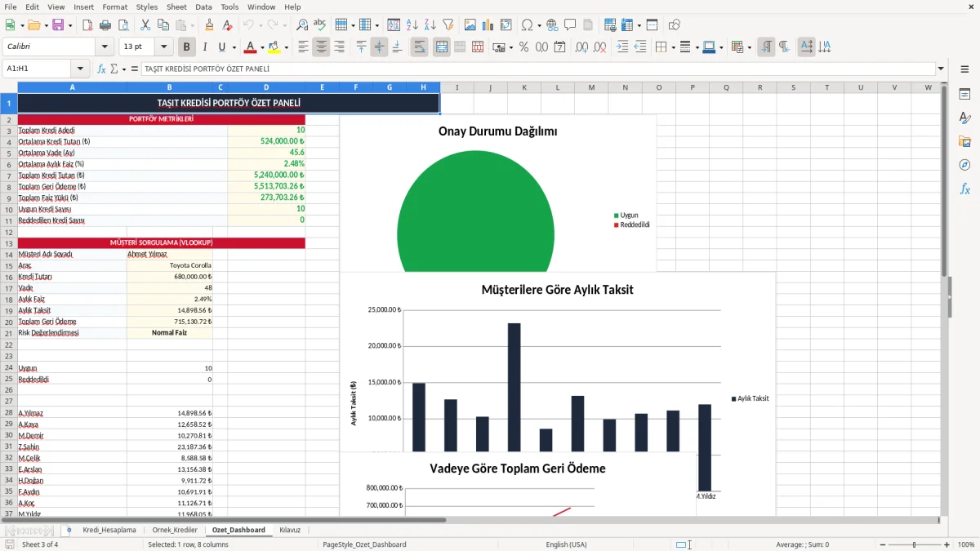
Task: Open the Sheet menu
Action: coord(176,7)
